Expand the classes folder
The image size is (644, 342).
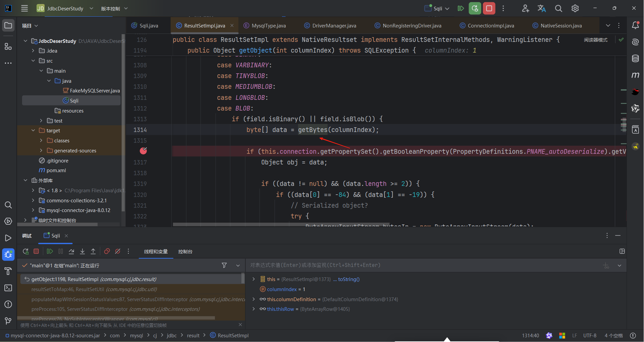(41, 140)
